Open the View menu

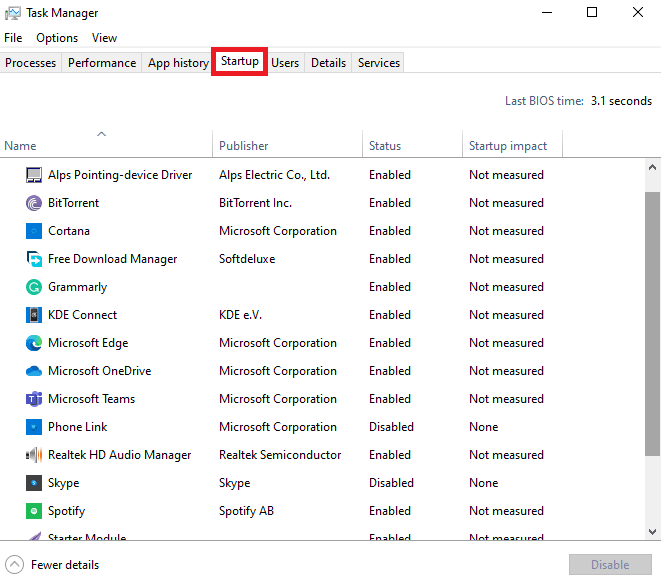(x=104, y=38)
